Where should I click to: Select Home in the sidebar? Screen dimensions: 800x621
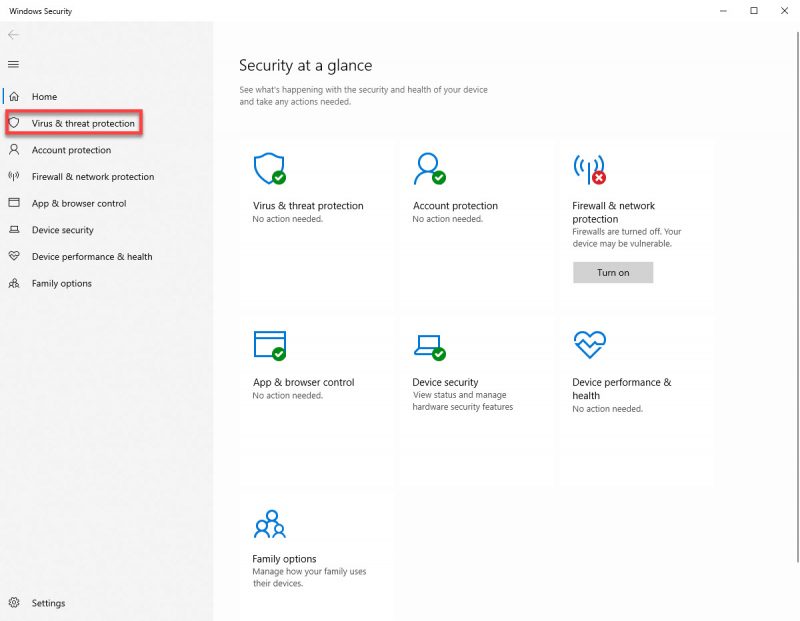point(44,96)
